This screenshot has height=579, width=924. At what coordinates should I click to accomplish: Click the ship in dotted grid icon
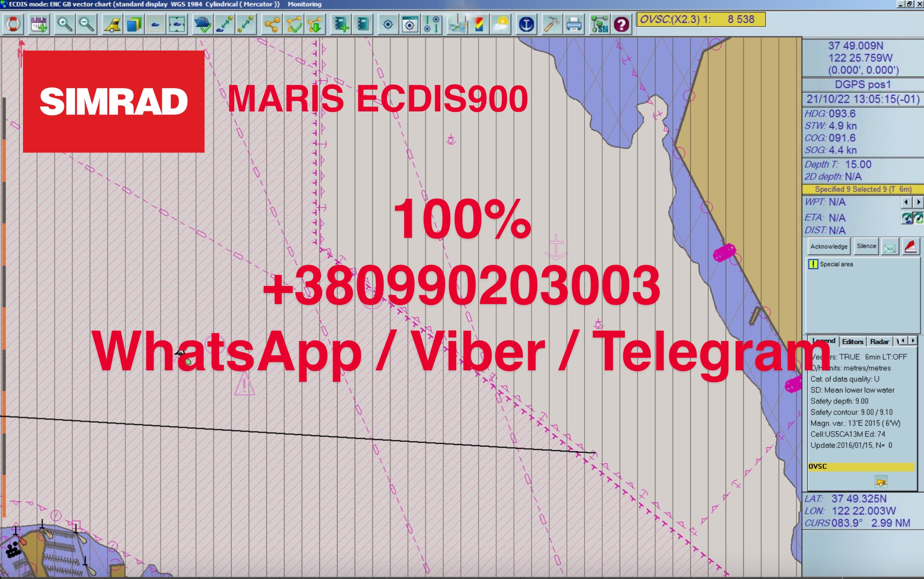click(x=156, y=25)
